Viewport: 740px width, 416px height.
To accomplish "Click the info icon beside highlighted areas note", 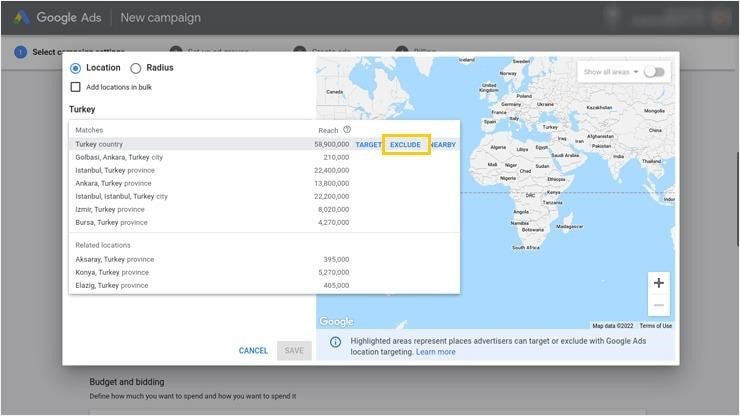I will coord(335,342).
